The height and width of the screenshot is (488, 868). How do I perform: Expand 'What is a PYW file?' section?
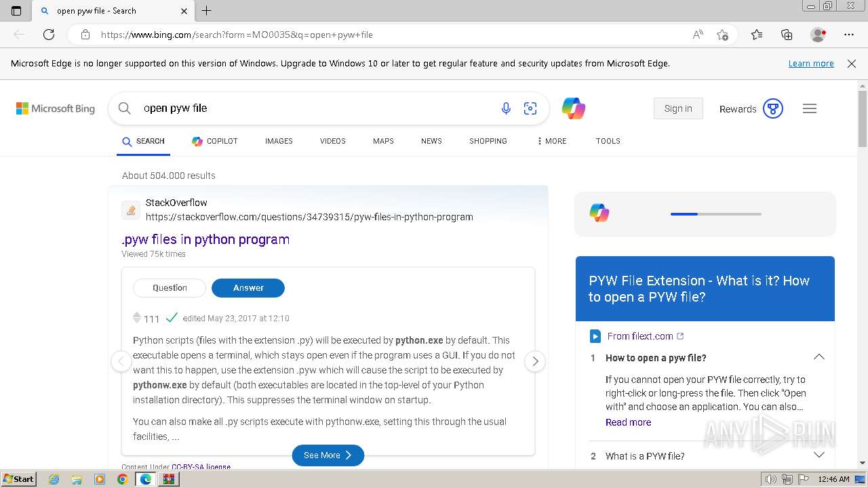(x=819, y=455)
